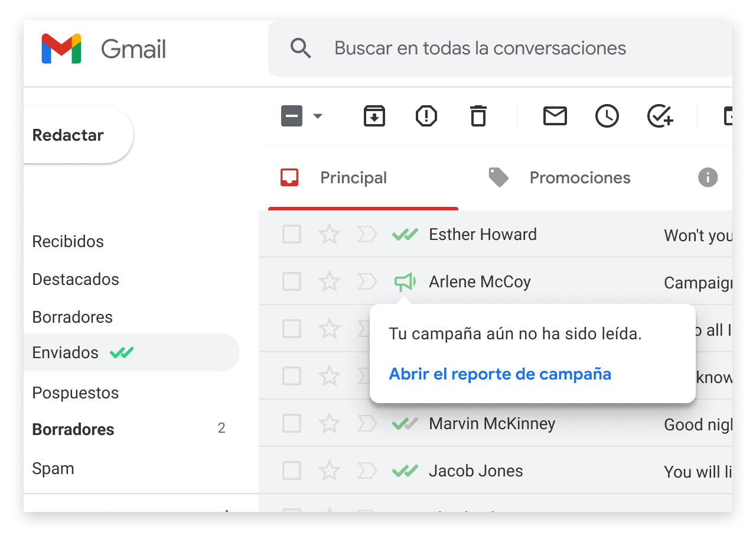Select the Arlene McCoy email checkbox
The image size is (756, 545).
[x=291, y=282]
